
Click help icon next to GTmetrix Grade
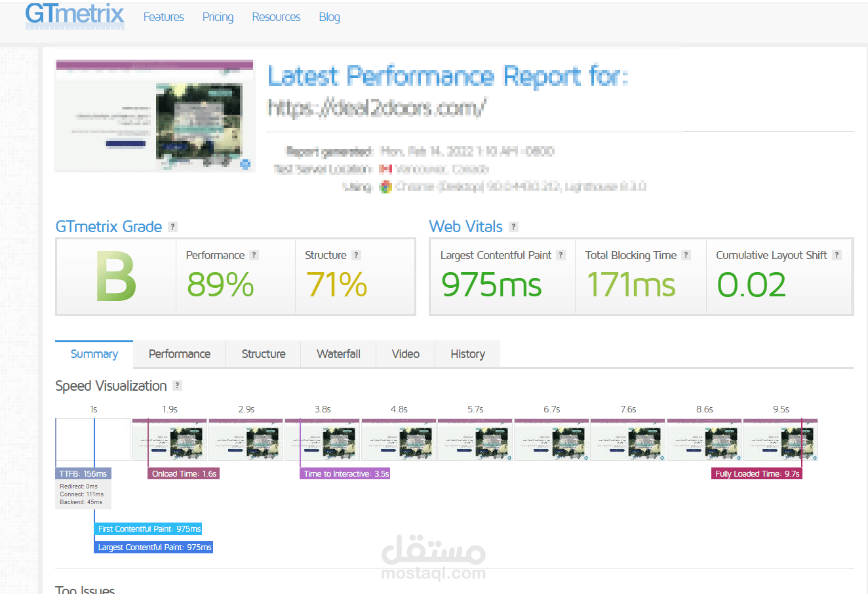[x=172, y=227]
